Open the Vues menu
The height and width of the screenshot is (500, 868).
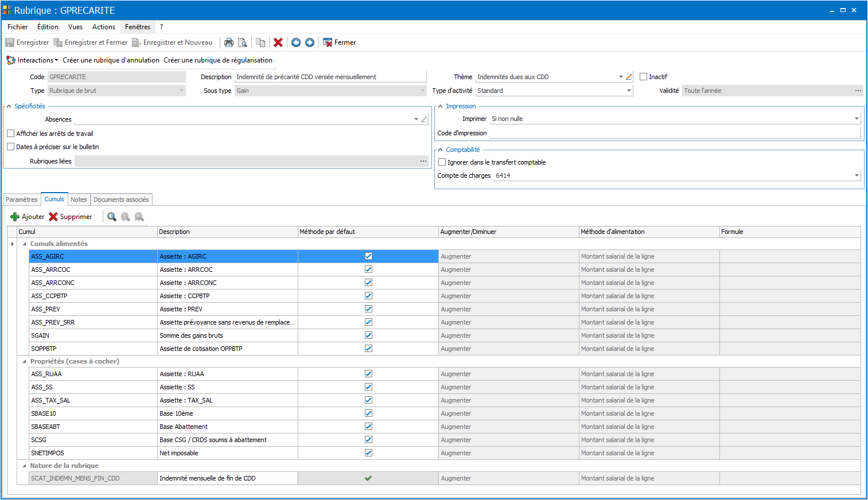click(75, 27)
